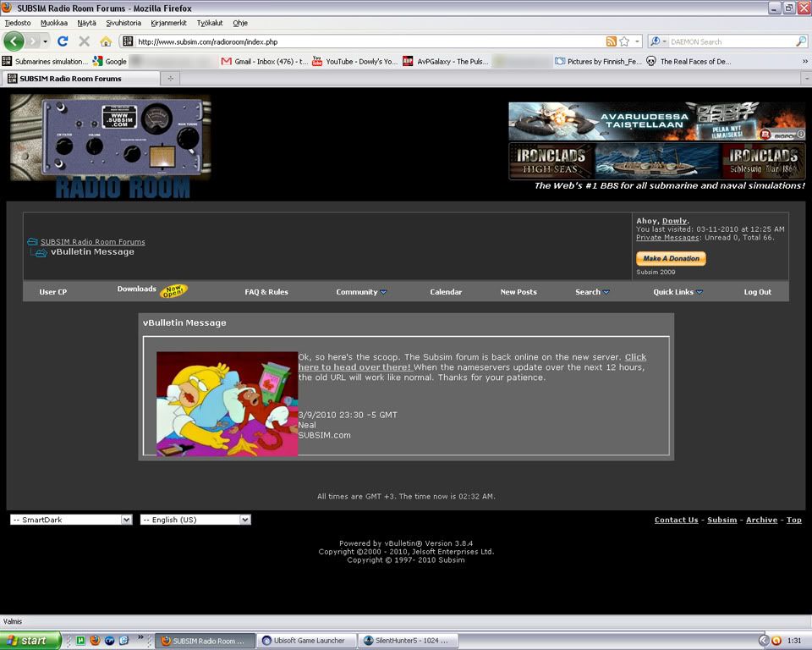Open the address bar history dropdown
The width and height of the screenshot is (812, 650).
click(638, 41)
